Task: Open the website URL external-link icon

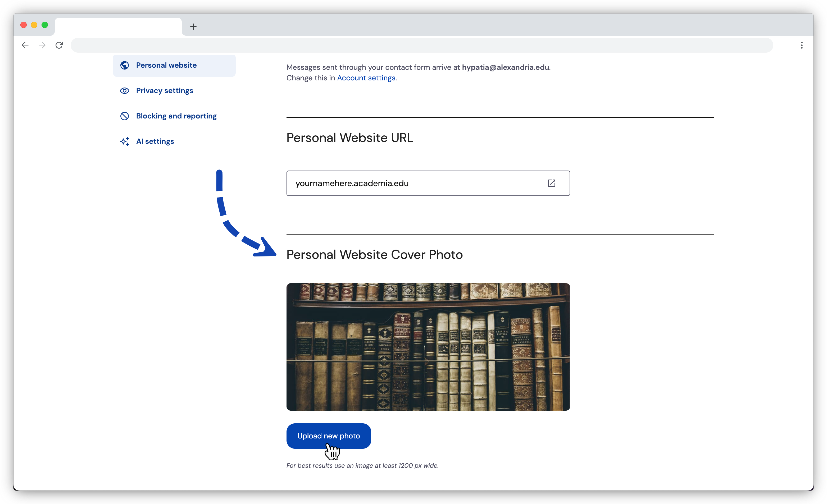Action: 551,183
